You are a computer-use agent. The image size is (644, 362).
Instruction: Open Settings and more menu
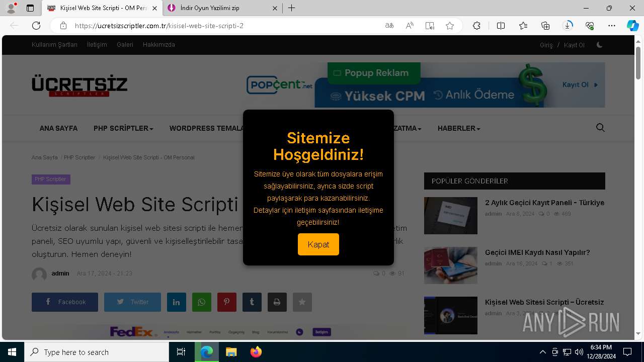(612, 26)
